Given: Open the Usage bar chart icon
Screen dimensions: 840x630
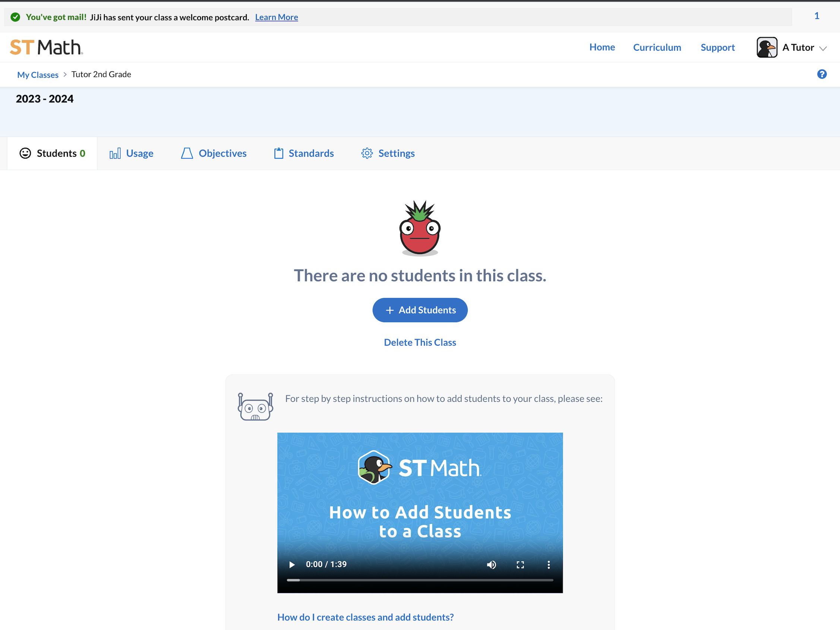Looking at the screenshot, I should click(x=116, y=153).
